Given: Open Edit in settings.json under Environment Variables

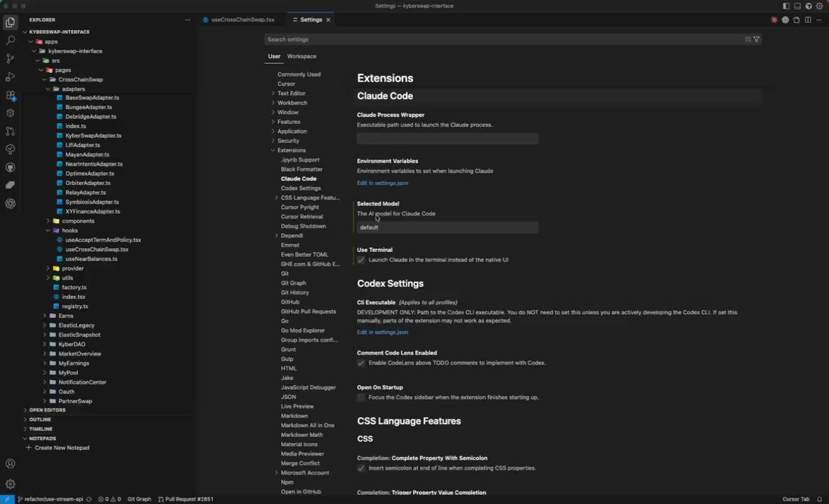Looking at the screenshot, I should [382, 183].
